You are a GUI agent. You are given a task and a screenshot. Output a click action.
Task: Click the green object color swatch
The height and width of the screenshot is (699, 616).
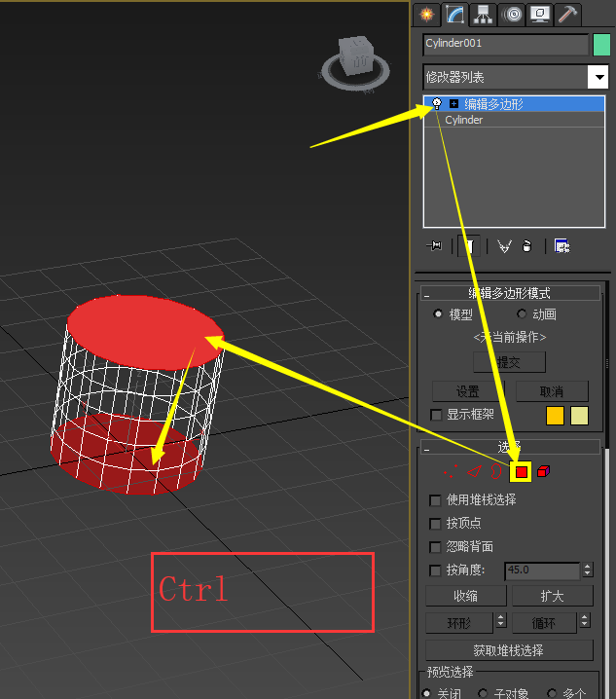tap(601, 44)
